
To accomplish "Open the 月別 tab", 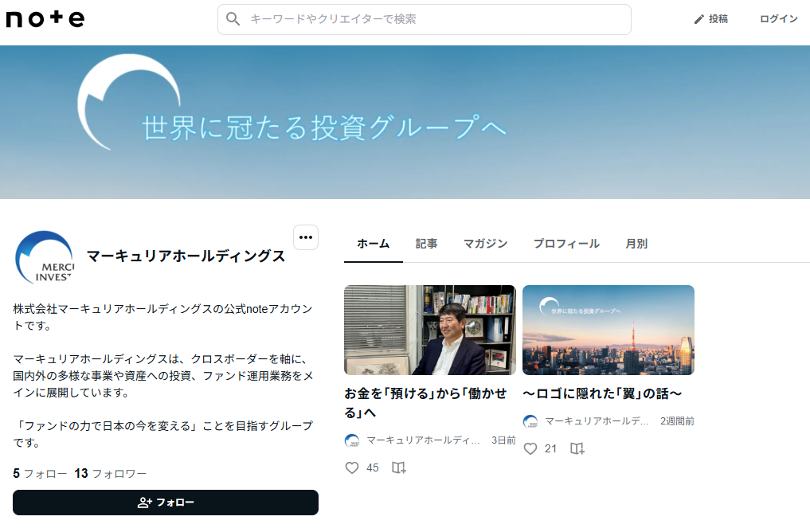I will coord(636,244).
